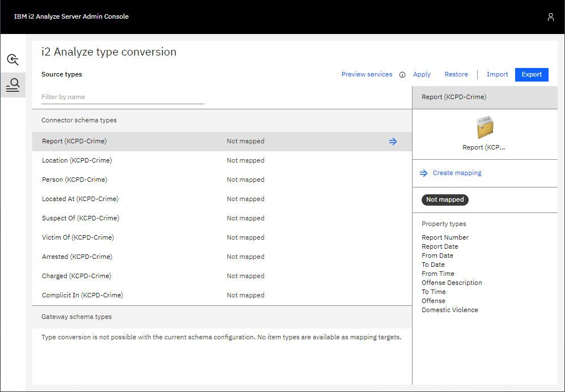
Task: Click the Export button
Action: coord(531,75)
